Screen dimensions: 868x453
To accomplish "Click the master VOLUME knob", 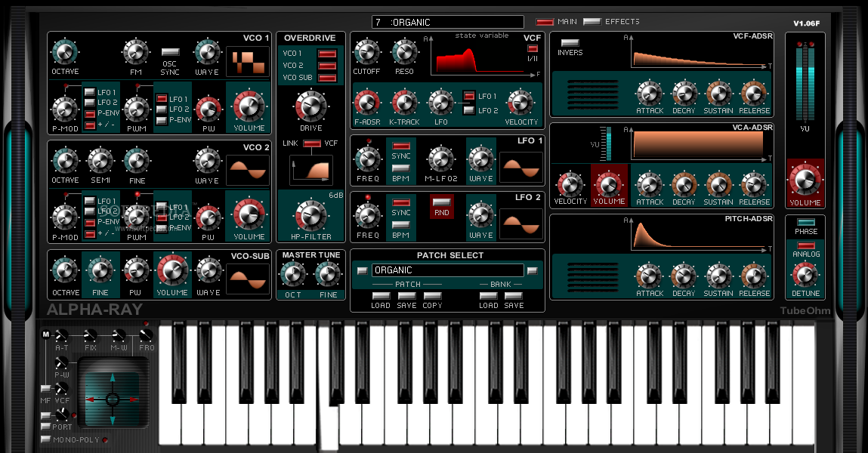I will [805, 180].
